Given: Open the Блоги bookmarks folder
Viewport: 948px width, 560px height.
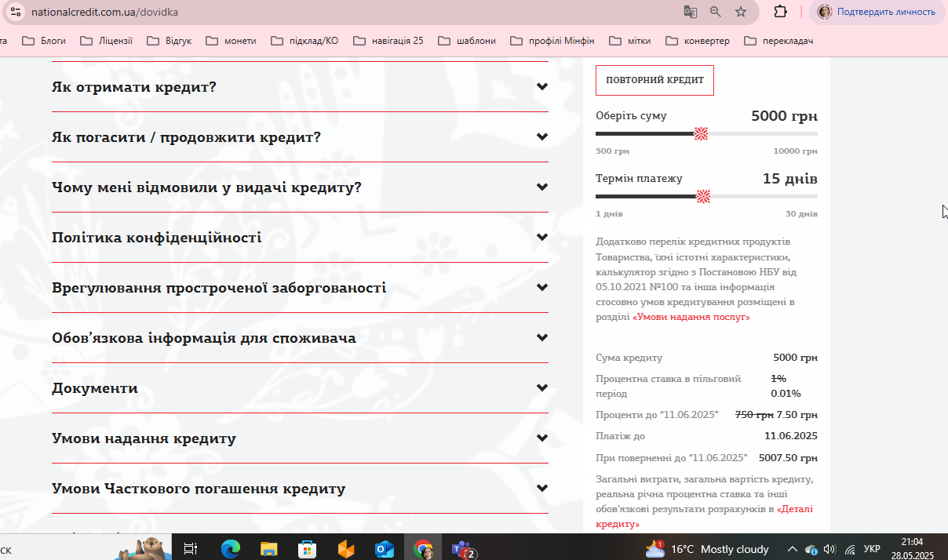Looking at the screenshot, I should pyautogui.click(x=44, y=41).
